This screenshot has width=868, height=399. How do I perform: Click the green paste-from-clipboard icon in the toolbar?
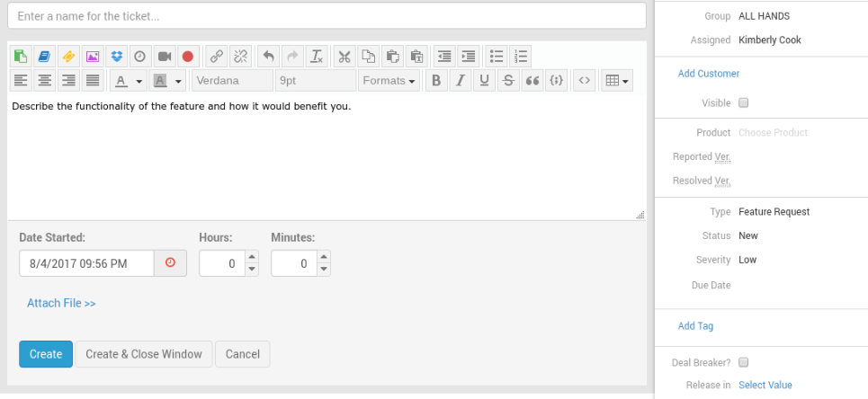pos(21,57)
